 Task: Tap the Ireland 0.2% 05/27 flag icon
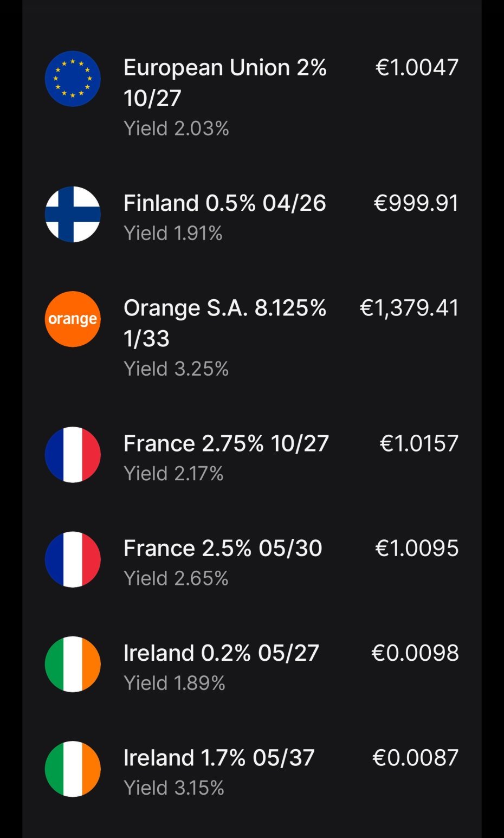[73, 663]
